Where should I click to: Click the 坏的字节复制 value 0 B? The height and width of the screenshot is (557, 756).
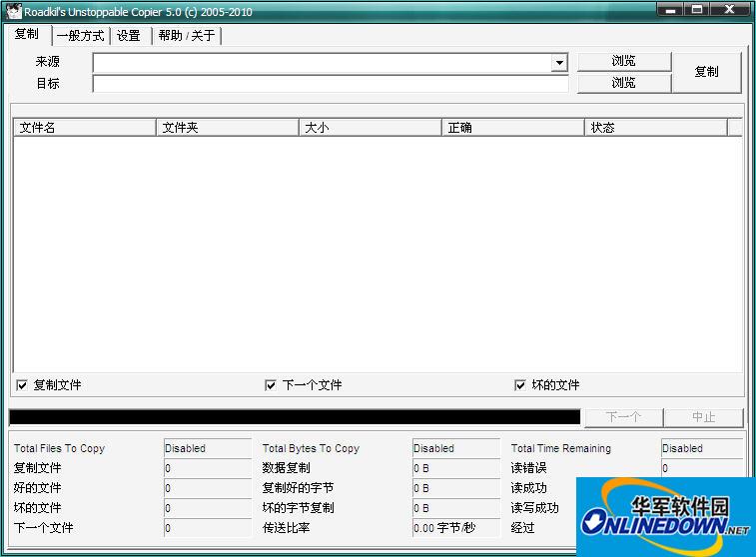point(456,508)
